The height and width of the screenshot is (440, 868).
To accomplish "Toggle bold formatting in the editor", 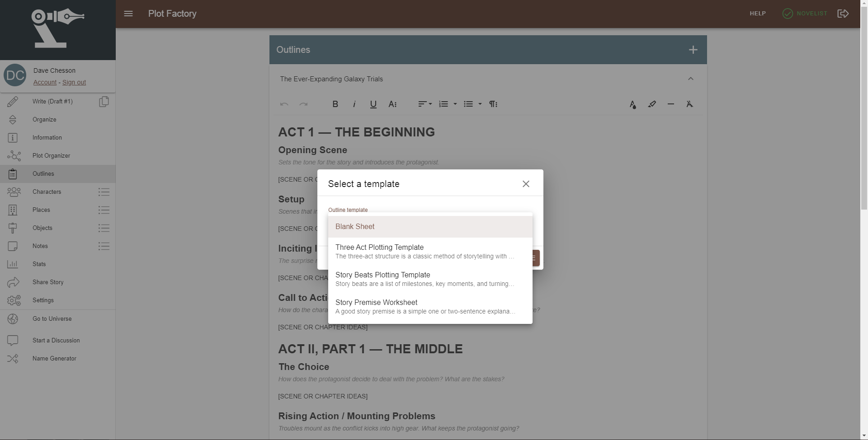I will (x=335, y=104).
